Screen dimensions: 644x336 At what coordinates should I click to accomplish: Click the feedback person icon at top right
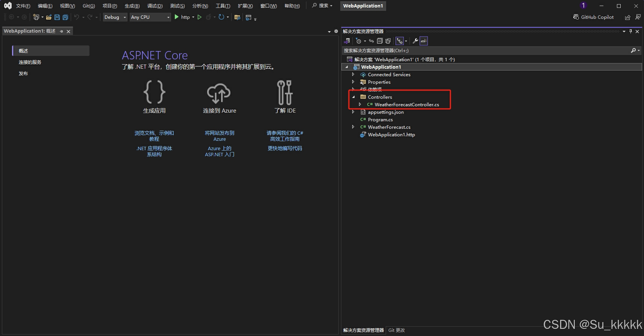click(638, 17)
